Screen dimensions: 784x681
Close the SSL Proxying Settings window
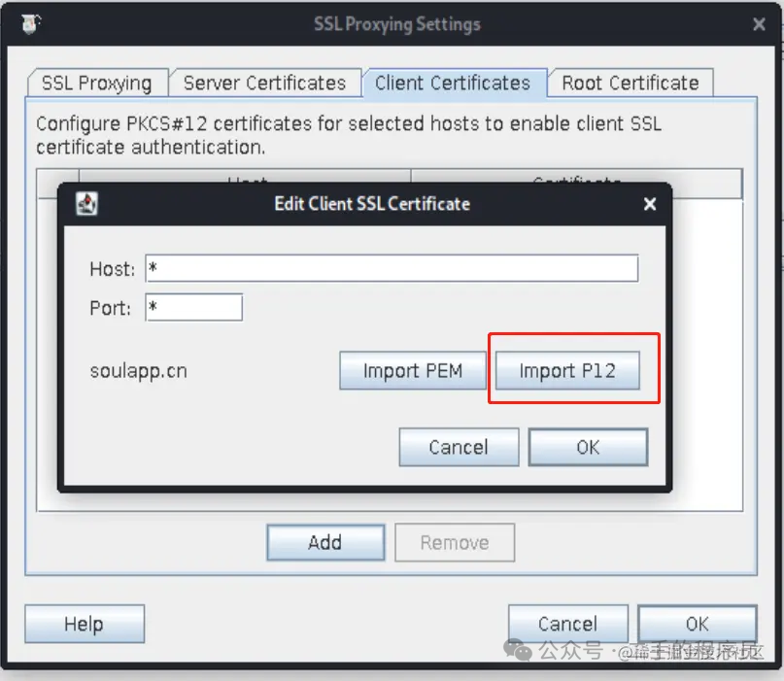pos(759,24)
